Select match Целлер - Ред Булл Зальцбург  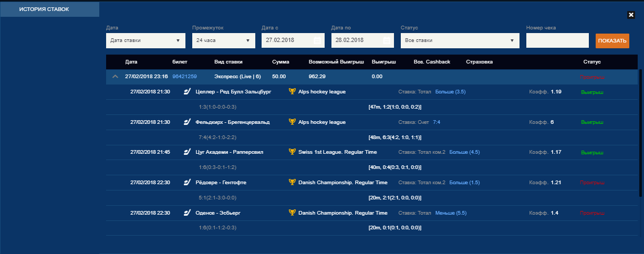233,92
